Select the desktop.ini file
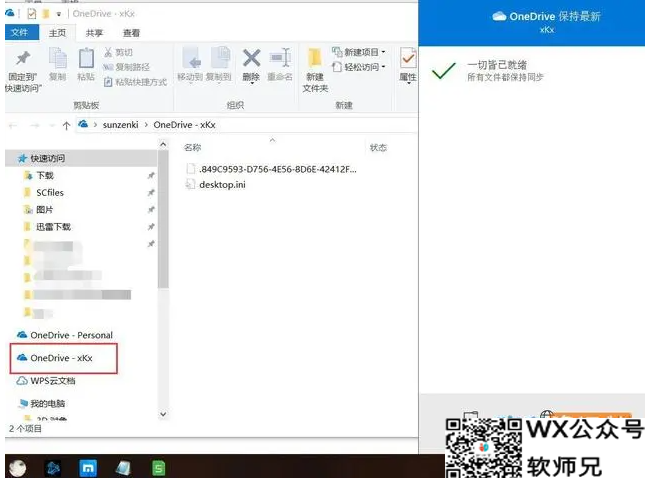The image size is (645, 478). 216,185
